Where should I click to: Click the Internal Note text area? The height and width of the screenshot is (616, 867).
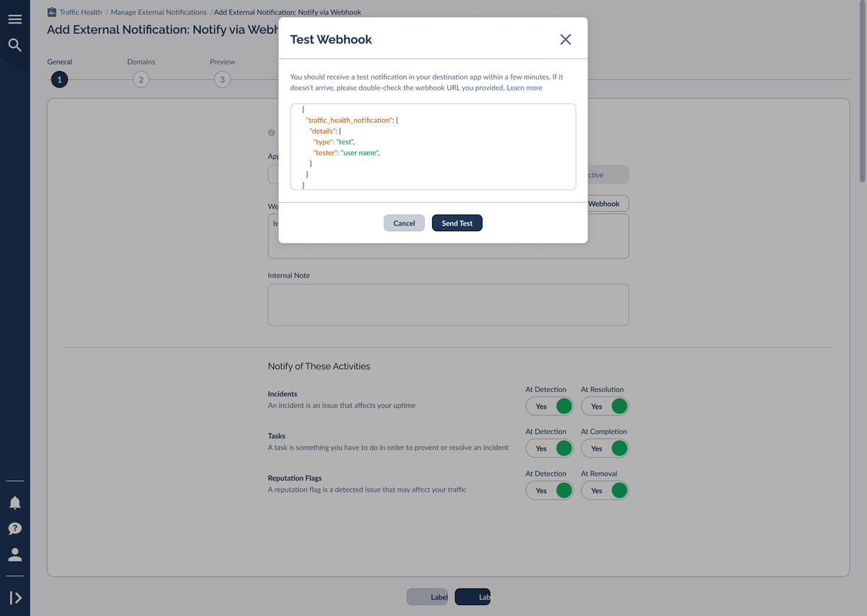tap(448, 305)
